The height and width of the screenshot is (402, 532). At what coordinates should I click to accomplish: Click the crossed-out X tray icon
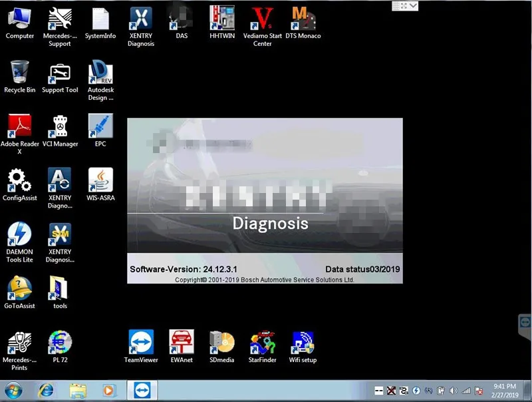391,391
